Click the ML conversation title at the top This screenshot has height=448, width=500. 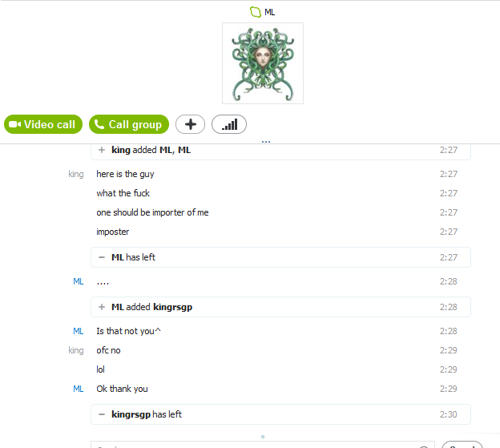(x=270, y=12)
